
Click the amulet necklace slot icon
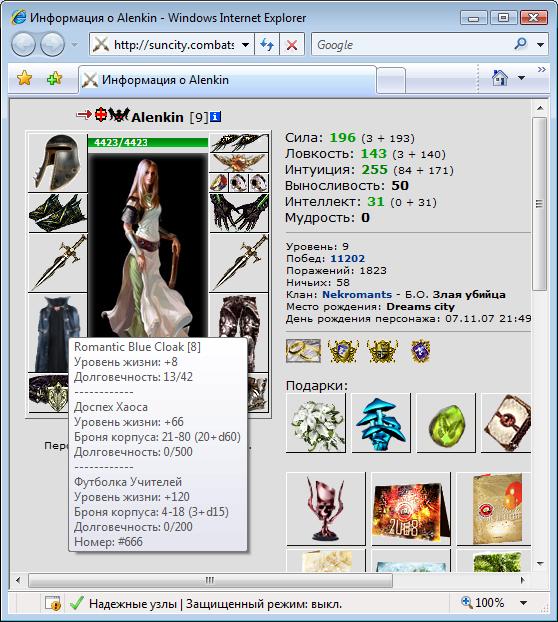(x=239, y=163)
